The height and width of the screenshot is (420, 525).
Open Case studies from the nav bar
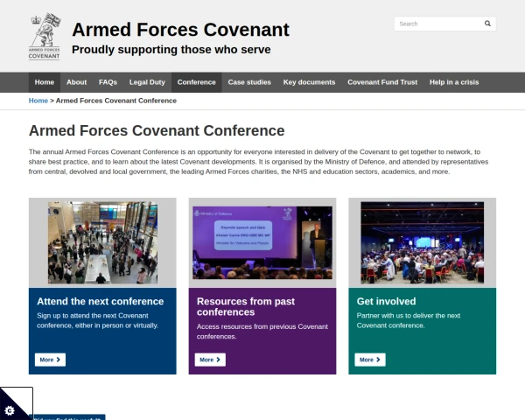[x=249, y=82]
